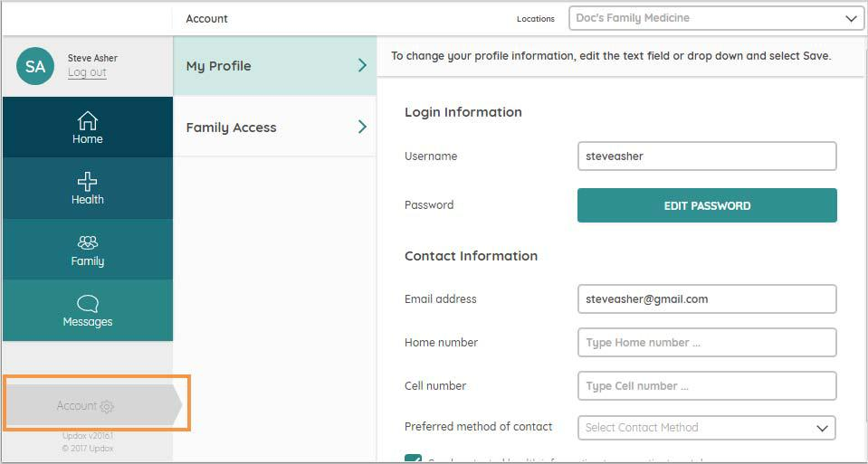This screenshot has width=868, height=464.
Task: Focus the Cell number input field
Action: pos(707,386)
